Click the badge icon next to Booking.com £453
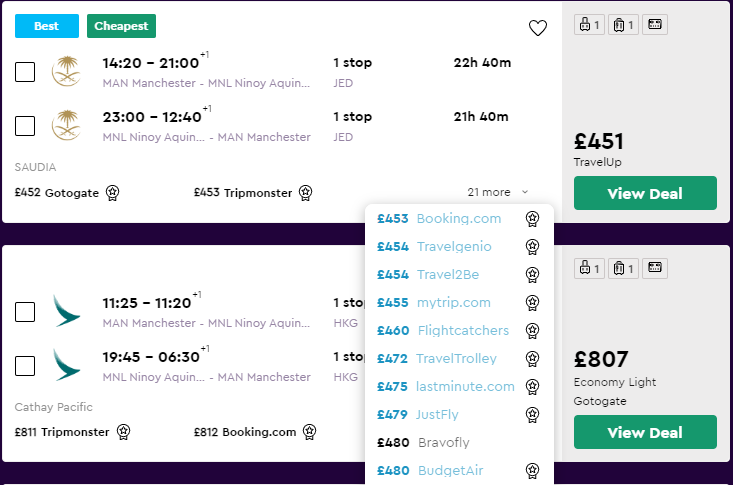The image size is (733, 485). click(x=533, y=219)
